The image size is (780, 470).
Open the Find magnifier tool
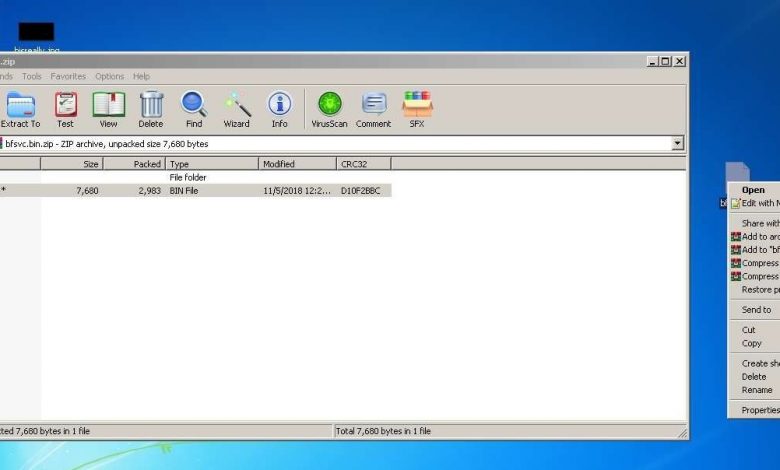pos(194,110)
